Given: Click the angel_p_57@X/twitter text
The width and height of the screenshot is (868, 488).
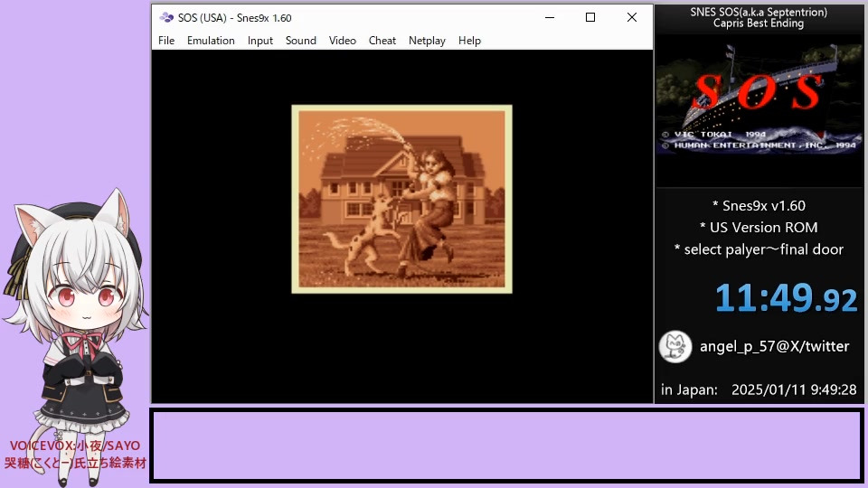Looking at the screenshot, I should pos(774,346).
